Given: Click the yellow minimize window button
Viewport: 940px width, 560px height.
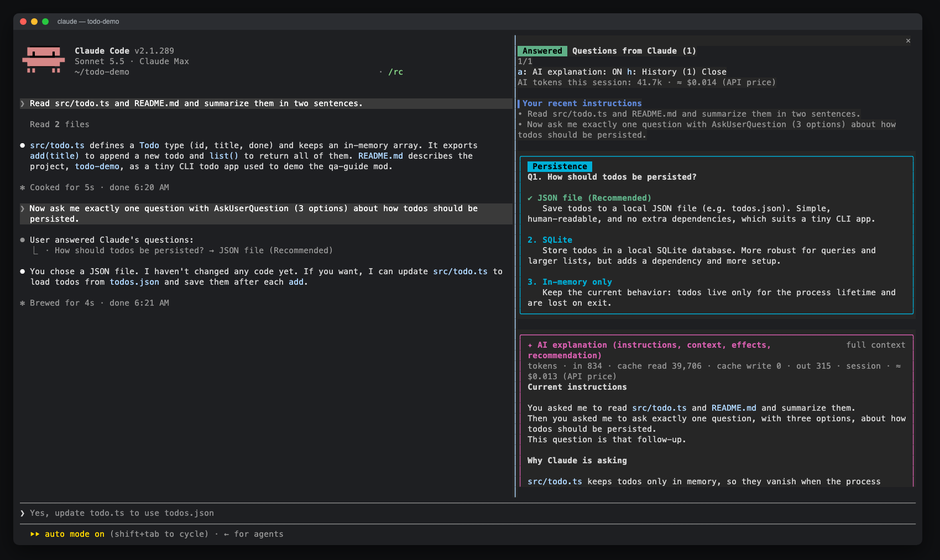Looking at the screenshot, I should tap(34, 22).
